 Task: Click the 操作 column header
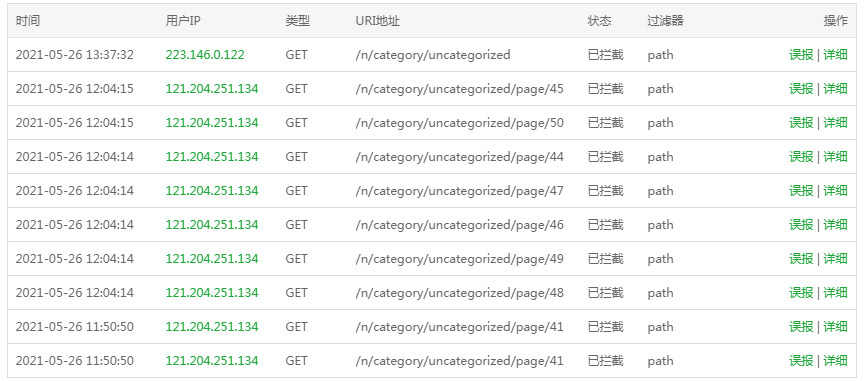coord(835,21)
